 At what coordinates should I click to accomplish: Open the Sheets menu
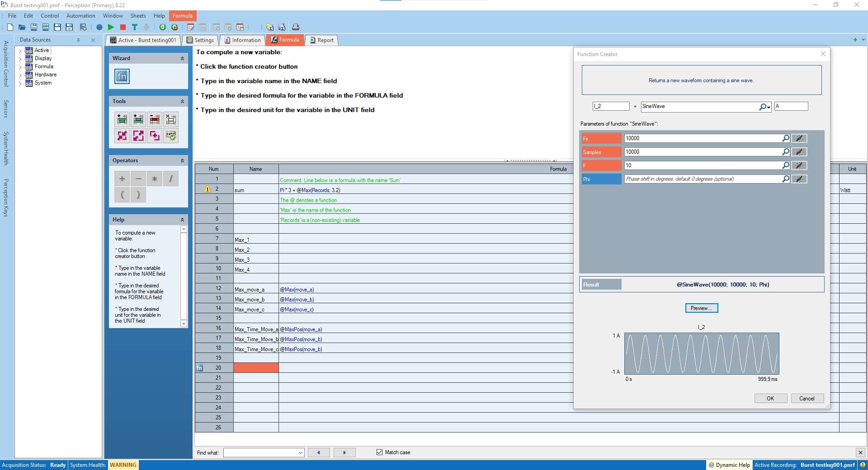[x=138, y=15]
